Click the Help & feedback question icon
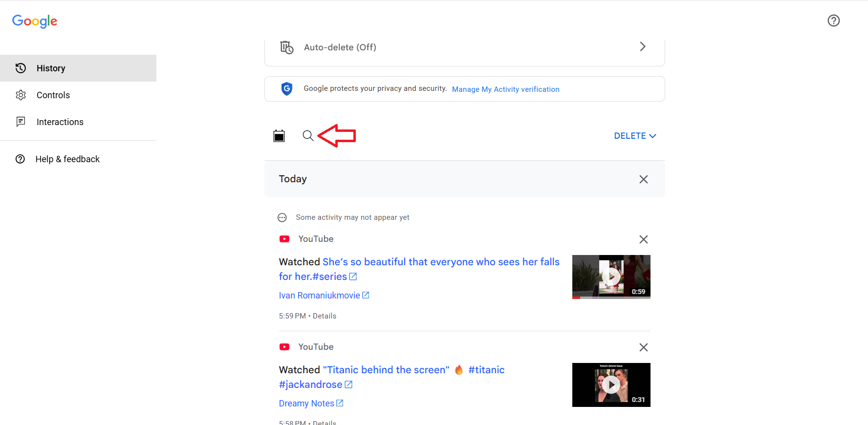Screen dimensions: 868x425 point(20,159)
